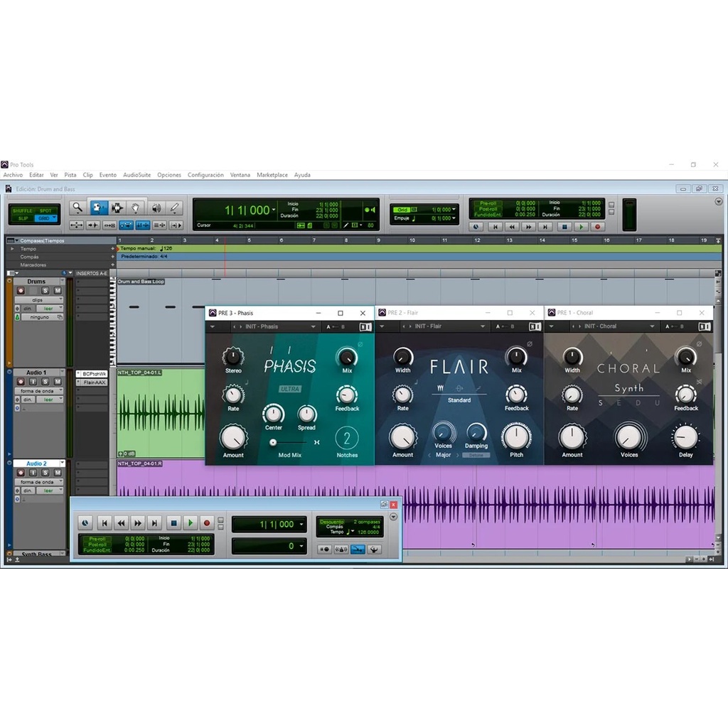
Task: Click NI logo in Phasis plugin
Action: pyautogui.click(x=365, y=327)
